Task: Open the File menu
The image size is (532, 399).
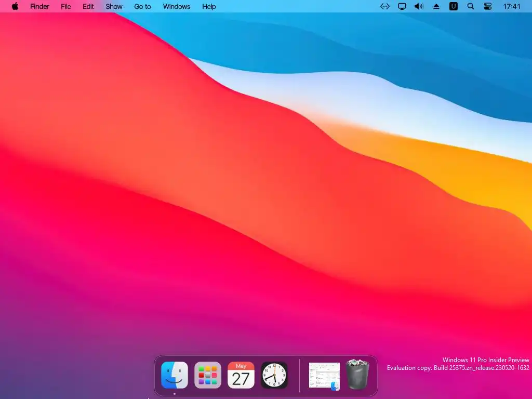Action: 66,6
